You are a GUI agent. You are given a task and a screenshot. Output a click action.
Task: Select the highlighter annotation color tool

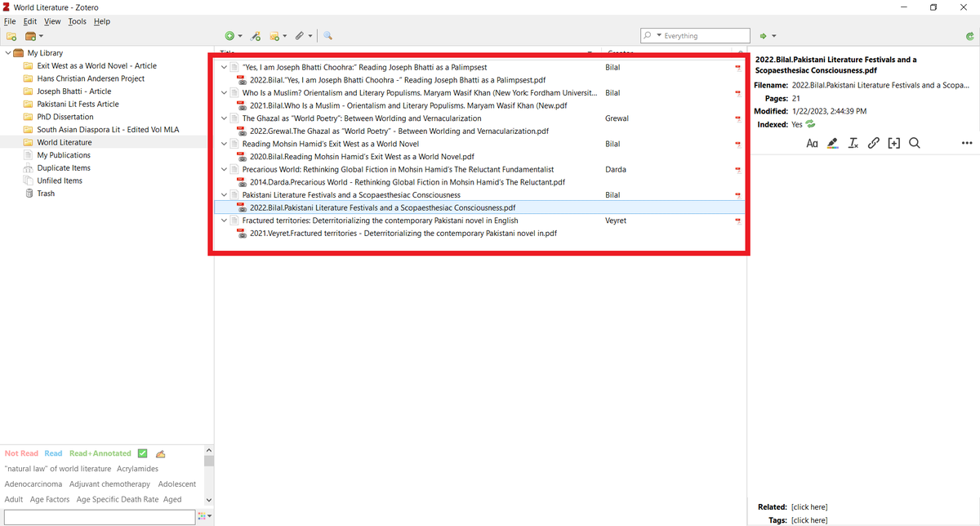click(x=832, y=143)
